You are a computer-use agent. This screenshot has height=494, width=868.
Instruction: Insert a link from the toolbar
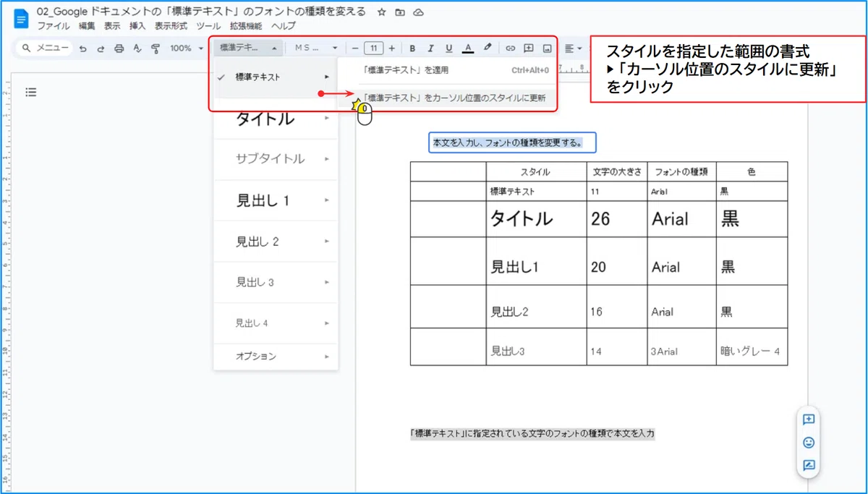tap(510, 48)
